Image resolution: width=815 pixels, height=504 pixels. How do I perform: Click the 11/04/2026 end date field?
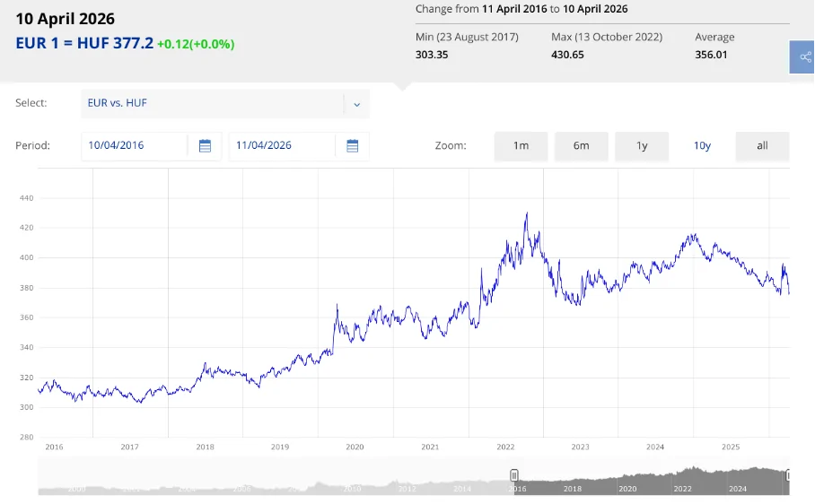coord(283,146)
